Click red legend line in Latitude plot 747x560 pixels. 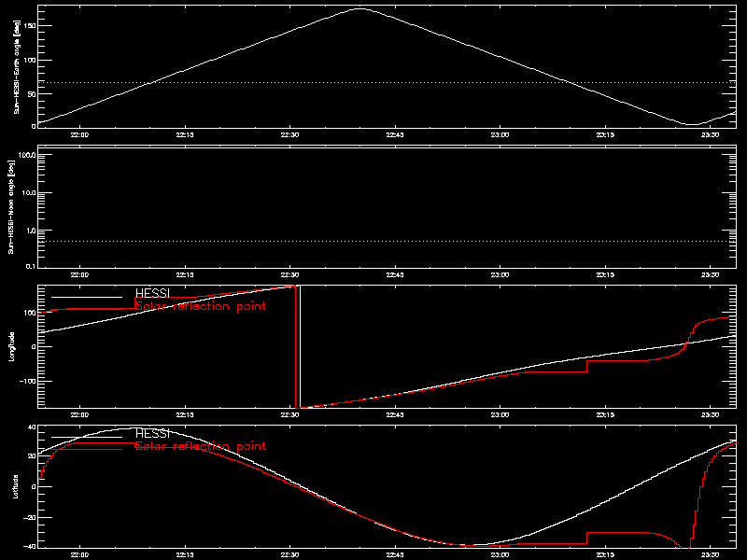coord(87,450)
